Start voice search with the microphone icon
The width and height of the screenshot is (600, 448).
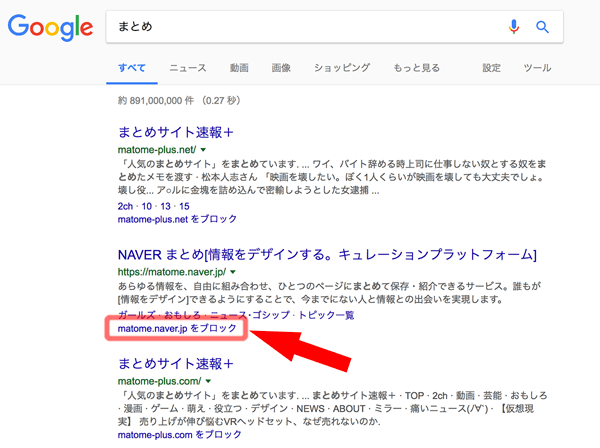(514, 27)
